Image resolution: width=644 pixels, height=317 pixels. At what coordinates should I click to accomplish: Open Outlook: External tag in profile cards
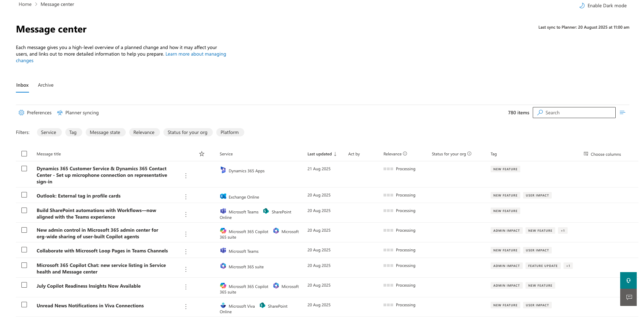tap(79, 196)
